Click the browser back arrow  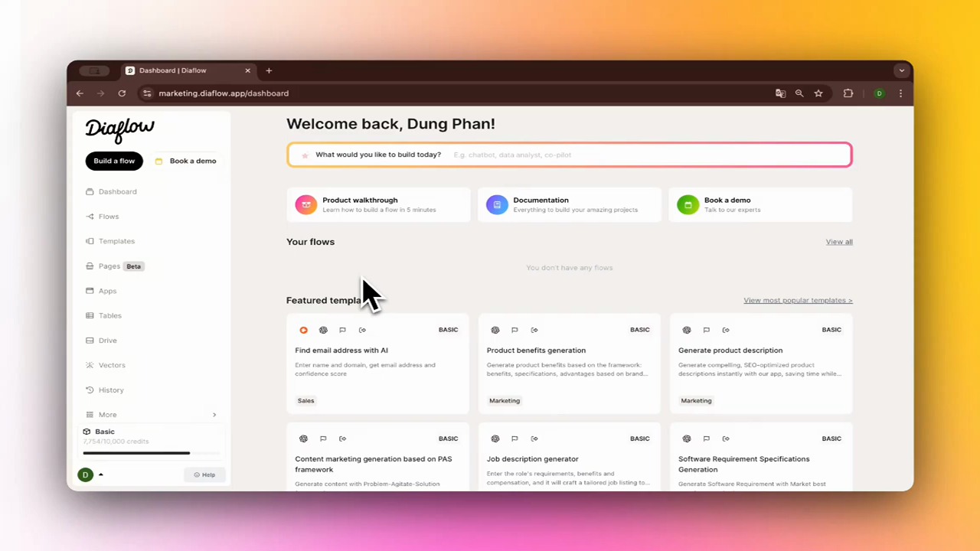[80, 93]
